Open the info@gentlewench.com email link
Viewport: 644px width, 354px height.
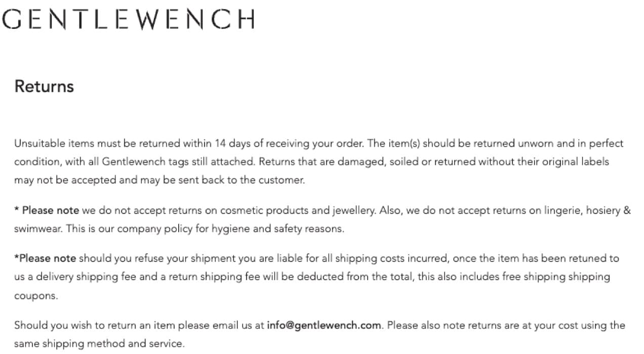[x=324, y=325]
